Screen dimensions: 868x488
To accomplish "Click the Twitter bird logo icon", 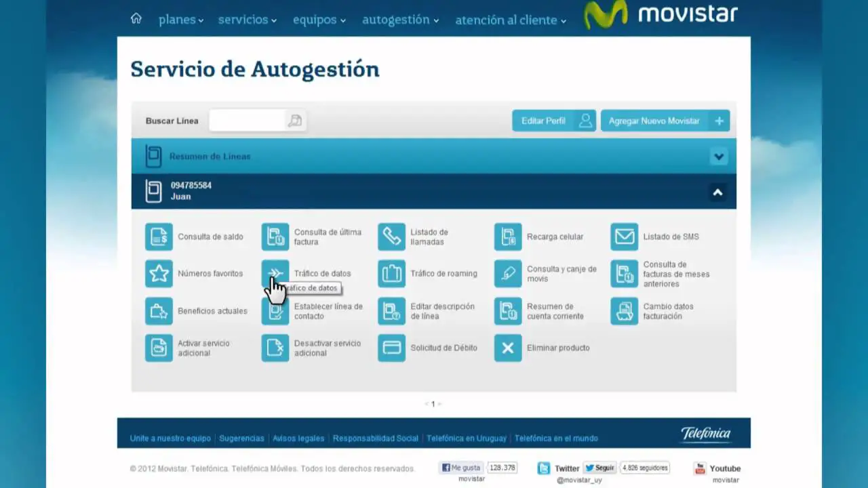I will tap(544, 468).
